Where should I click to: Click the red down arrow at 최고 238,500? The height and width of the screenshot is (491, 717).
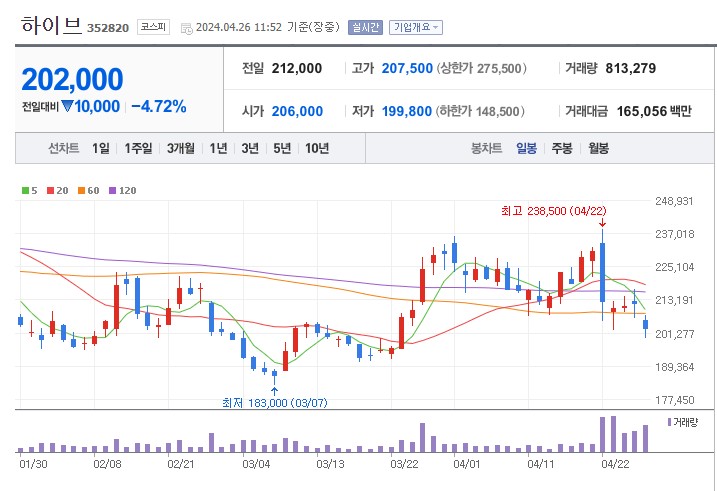point(602,223)
